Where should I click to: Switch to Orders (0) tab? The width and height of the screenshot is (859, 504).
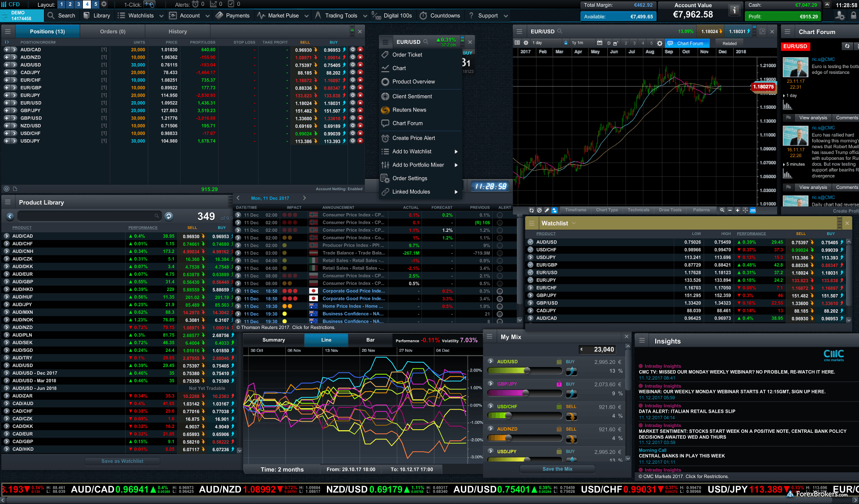tap(113, 31)
